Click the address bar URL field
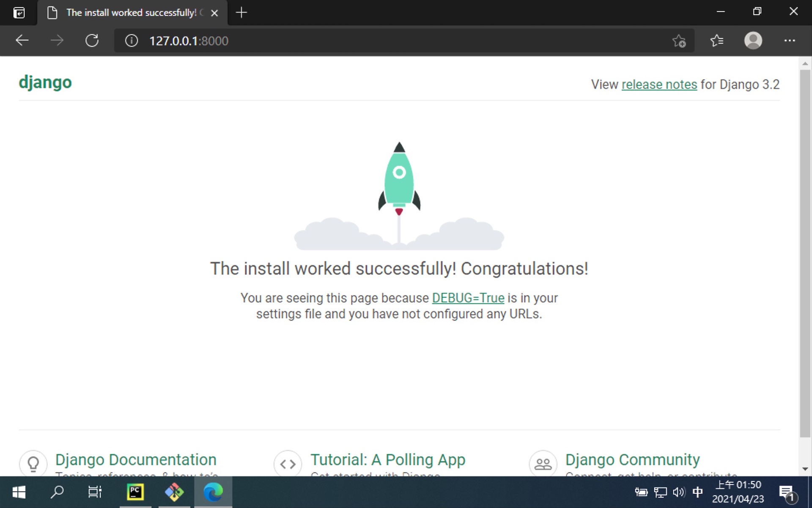The image size is (812, 508). point(381,41)
